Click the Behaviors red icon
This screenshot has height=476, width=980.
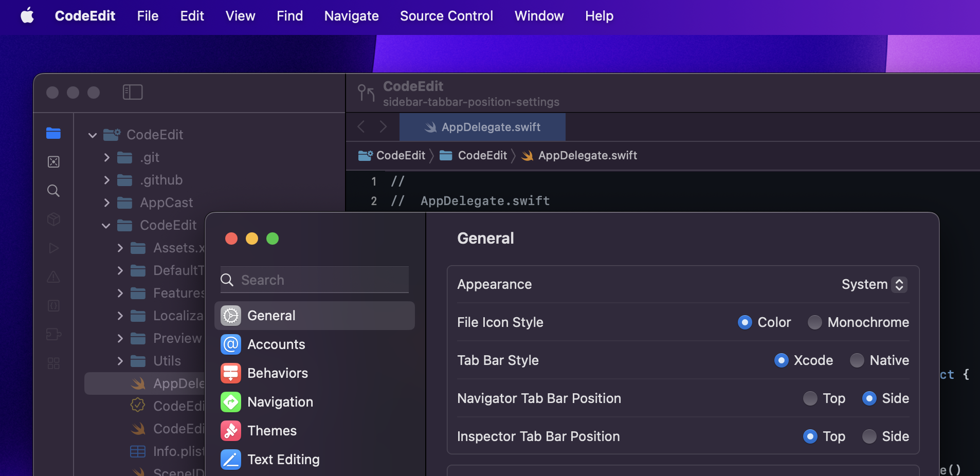tap(231, 373)
